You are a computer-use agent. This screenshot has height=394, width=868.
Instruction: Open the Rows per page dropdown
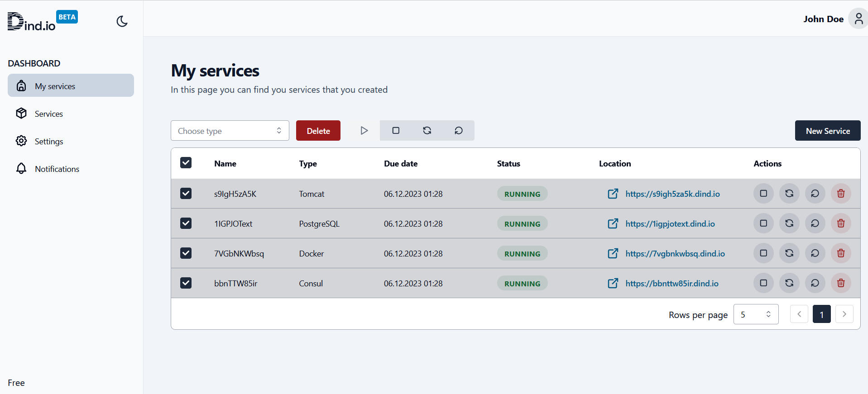[756, 314]
